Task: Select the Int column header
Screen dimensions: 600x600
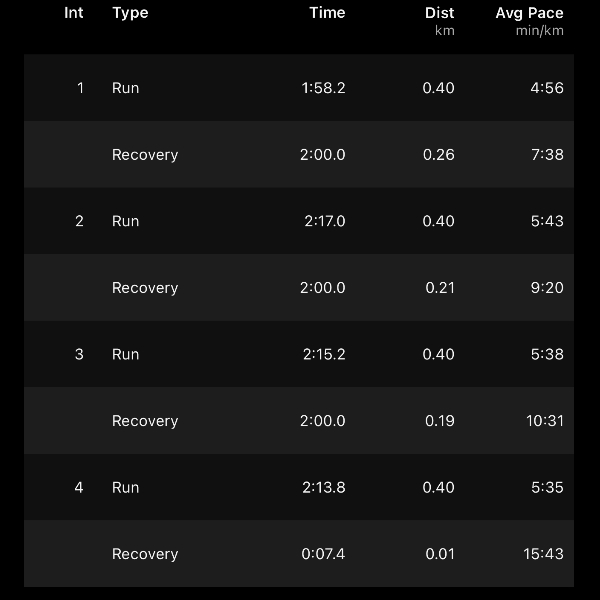Action: 73,13
